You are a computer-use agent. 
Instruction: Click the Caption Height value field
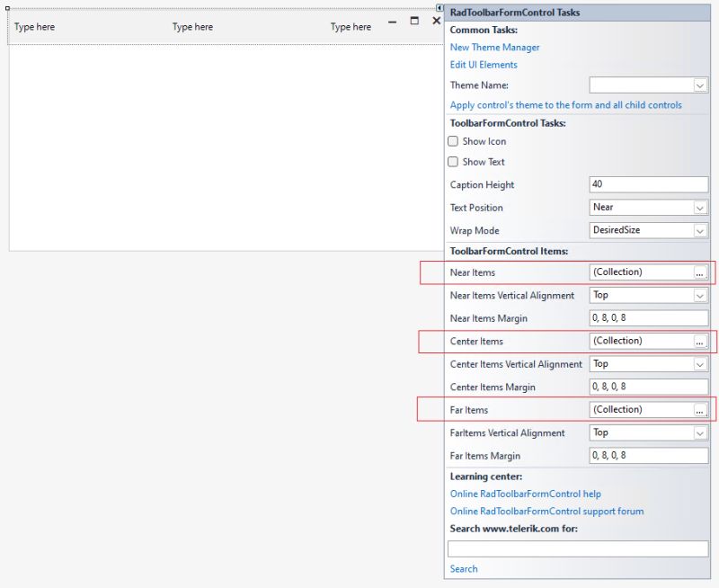649,184
